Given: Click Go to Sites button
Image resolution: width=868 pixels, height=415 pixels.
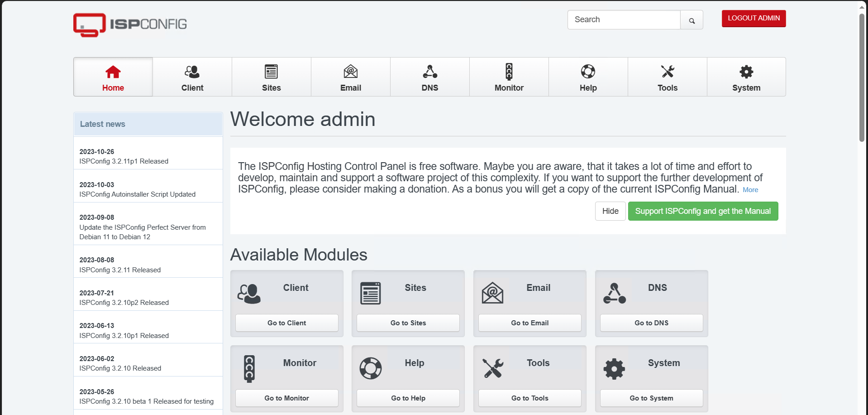Looking at the screenshot, I should pos(408,323).
